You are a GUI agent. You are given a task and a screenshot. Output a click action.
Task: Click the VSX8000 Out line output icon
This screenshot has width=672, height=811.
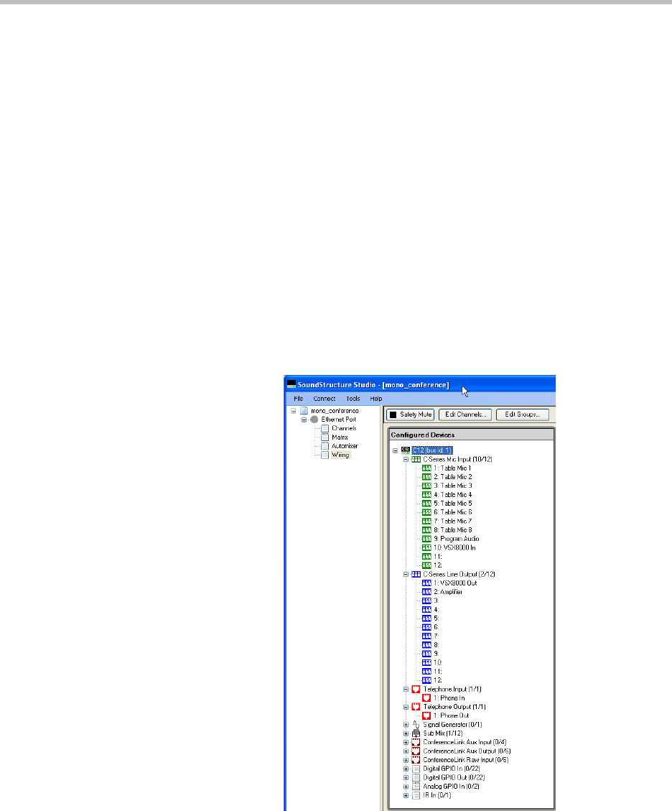(x=426, y=583)
